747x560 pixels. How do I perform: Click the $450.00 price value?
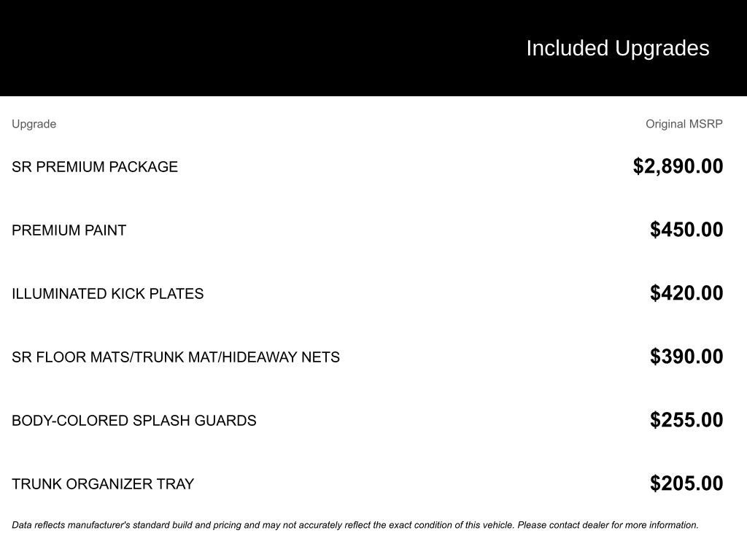pyautogui.click(x=686, y=230)
